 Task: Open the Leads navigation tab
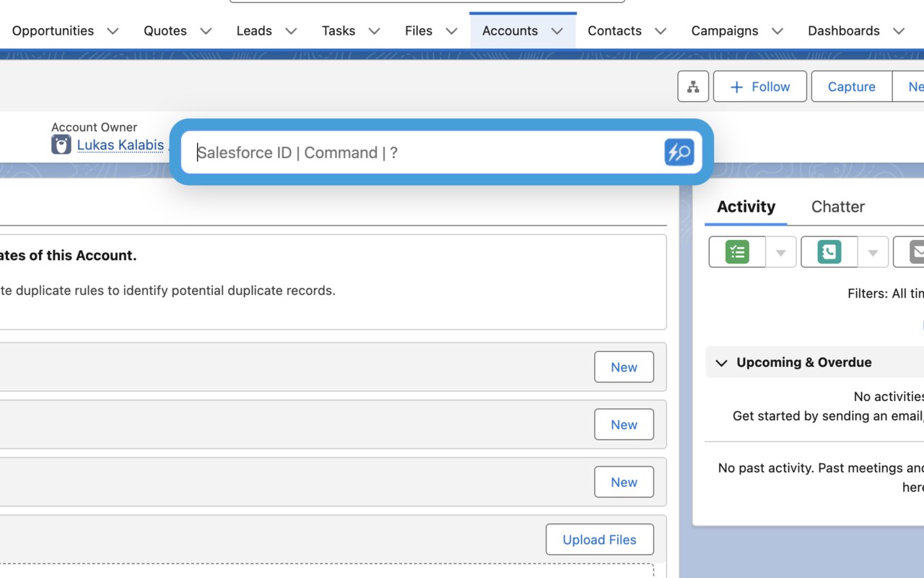(254, 31)
